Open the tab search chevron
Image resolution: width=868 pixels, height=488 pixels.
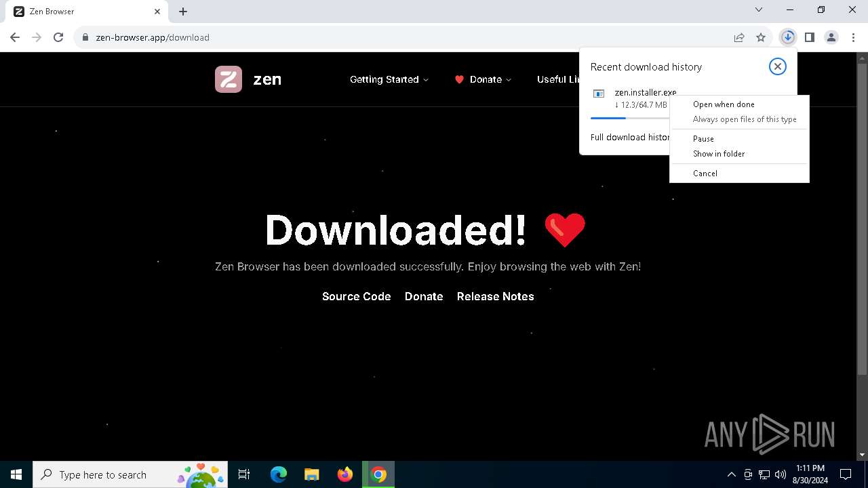point(759,10)
